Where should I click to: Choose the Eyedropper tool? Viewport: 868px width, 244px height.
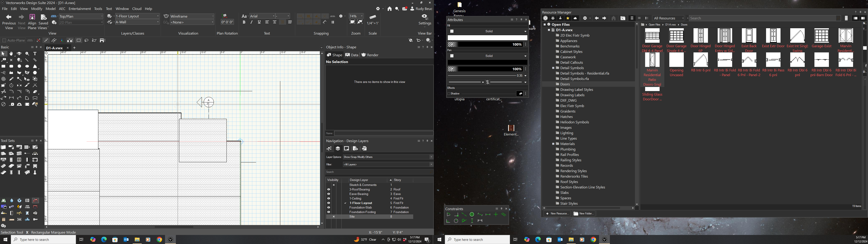(x=12, y=79)
